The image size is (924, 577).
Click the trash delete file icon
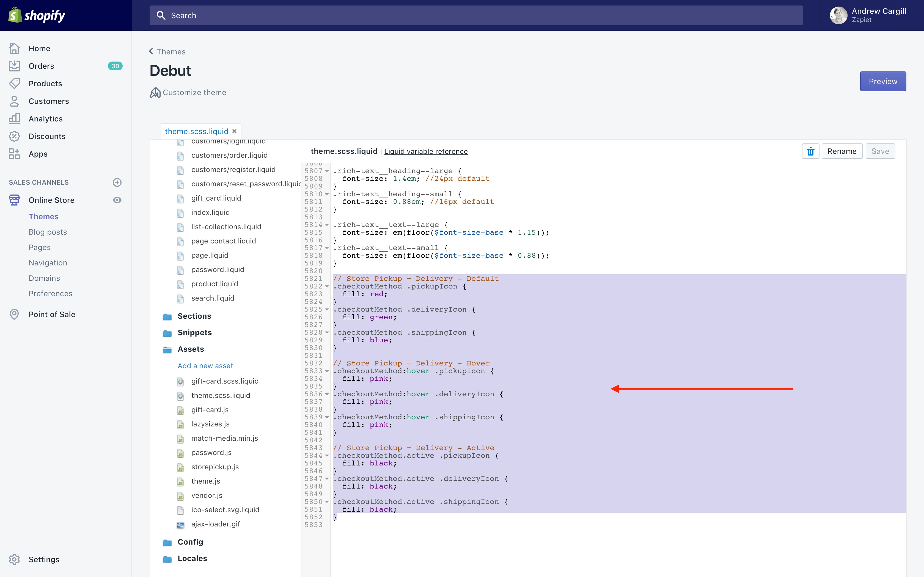pos(810,151)
